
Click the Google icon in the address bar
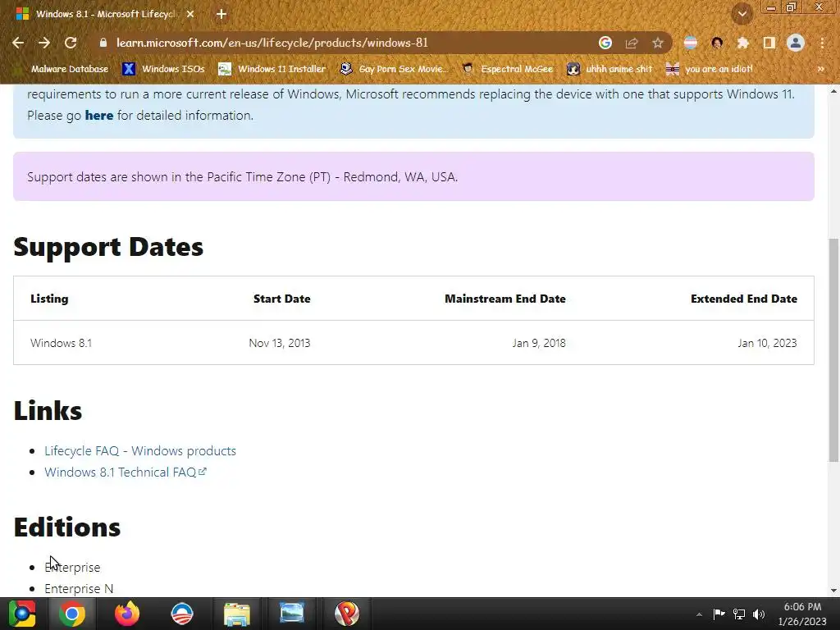tap(605, 43)
